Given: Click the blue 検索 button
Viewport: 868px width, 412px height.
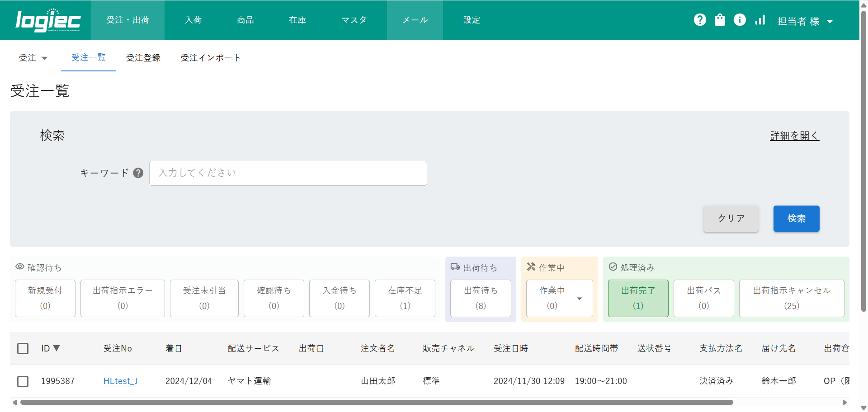Looking at the screenshot, I should tap(796, 219).
